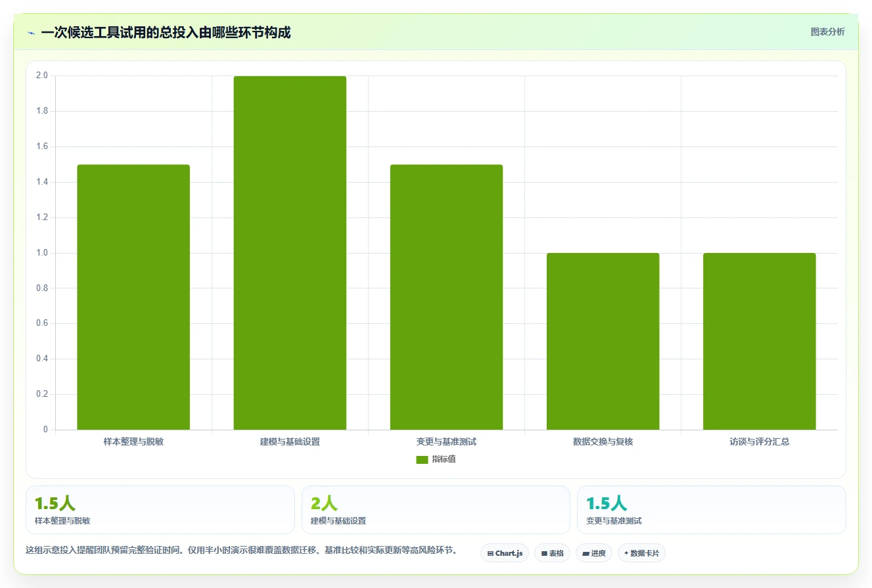The width and height of the screenshot is (872, 588).
Task: Select the 数据交换与复核 bar
Action: tap(603, 342)
